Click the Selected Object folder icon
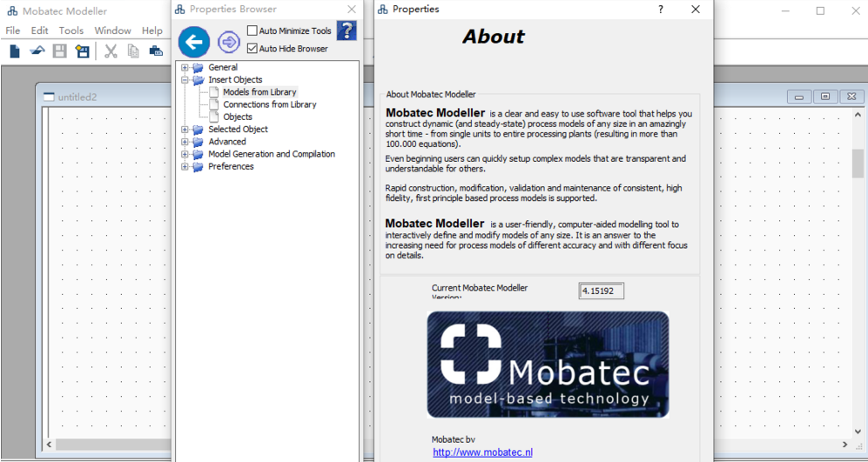The width and height of the screenshot is (868, 462). (x=198, y=130)
